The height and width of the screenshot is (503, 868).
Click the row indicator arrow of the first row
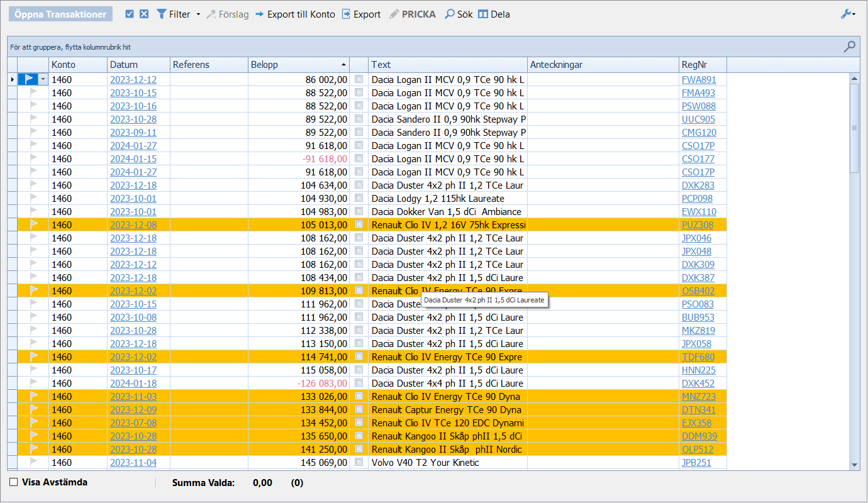12,79
